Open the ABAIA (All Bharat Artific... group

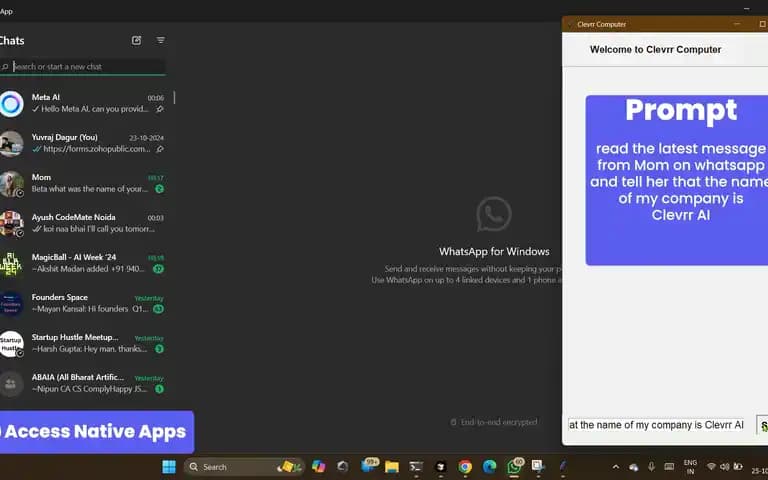[x=83, y=383]
